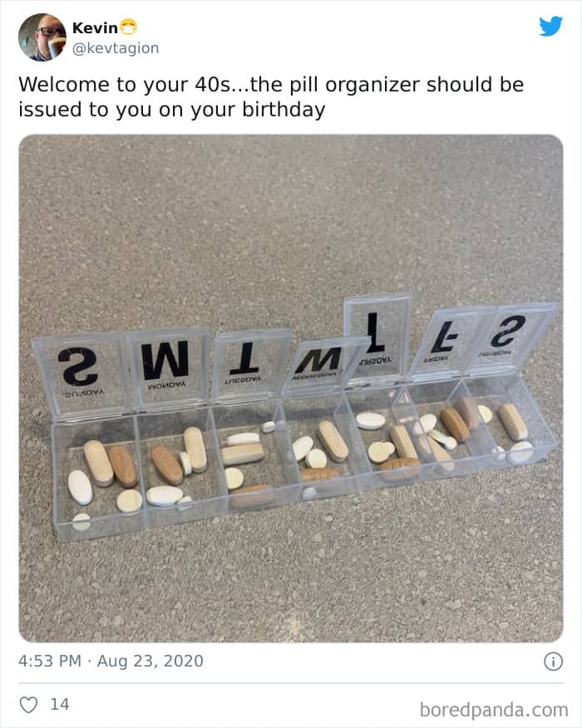Viewport: 582px width, 728px height.
Task: Open Kevin's profile avatar picture
Action: point(42,37)
